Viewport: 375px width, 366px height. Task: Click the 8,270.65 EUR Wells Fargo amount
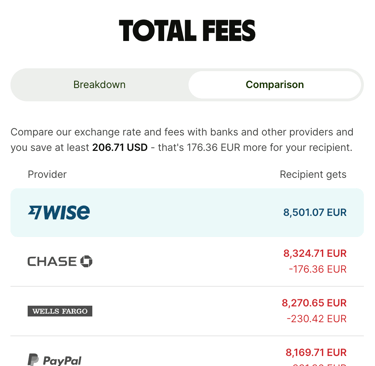(314, 303)
